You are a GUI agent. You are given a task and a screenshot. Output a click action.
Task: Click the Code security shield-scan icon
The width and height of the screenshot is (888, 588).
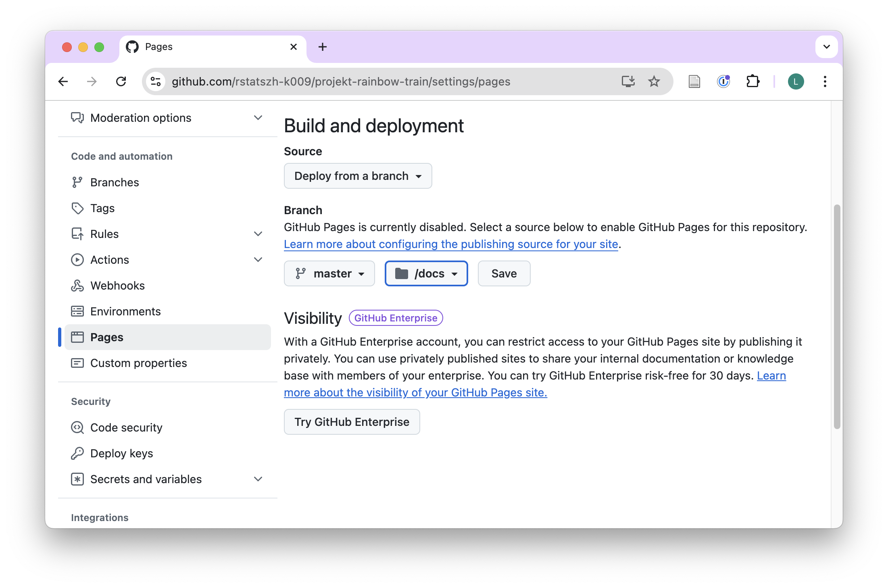tap(77, 427)
